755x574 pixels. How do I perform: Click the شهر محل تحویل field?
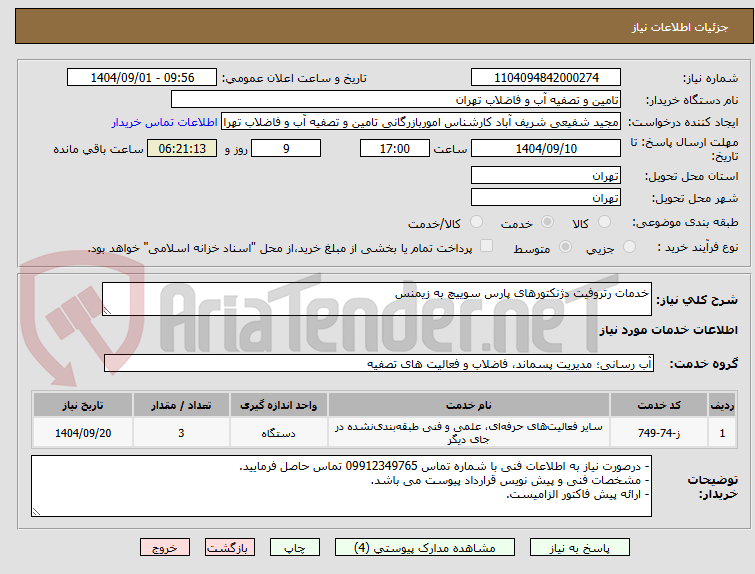tap(546, 197)
